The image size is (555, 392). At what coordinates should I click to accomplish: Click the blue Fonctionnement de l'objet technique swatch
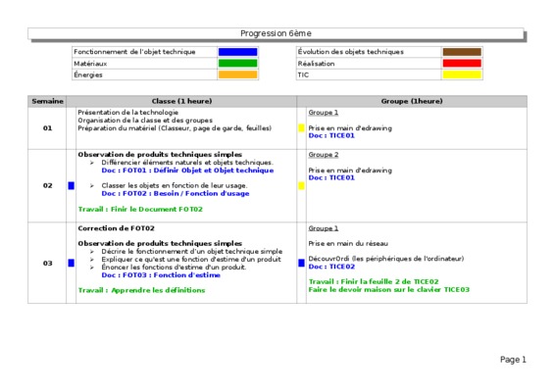237,52
